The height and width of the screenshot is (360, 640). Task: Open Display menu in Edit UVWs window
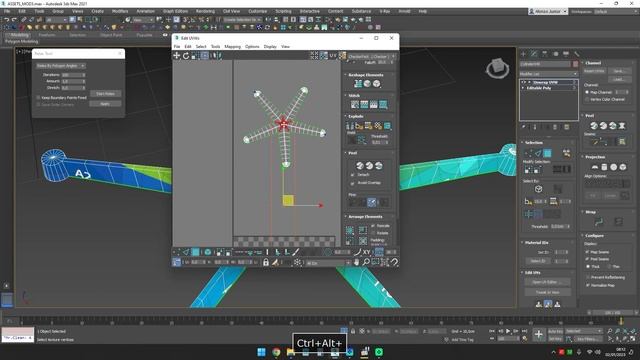(270, 47)
